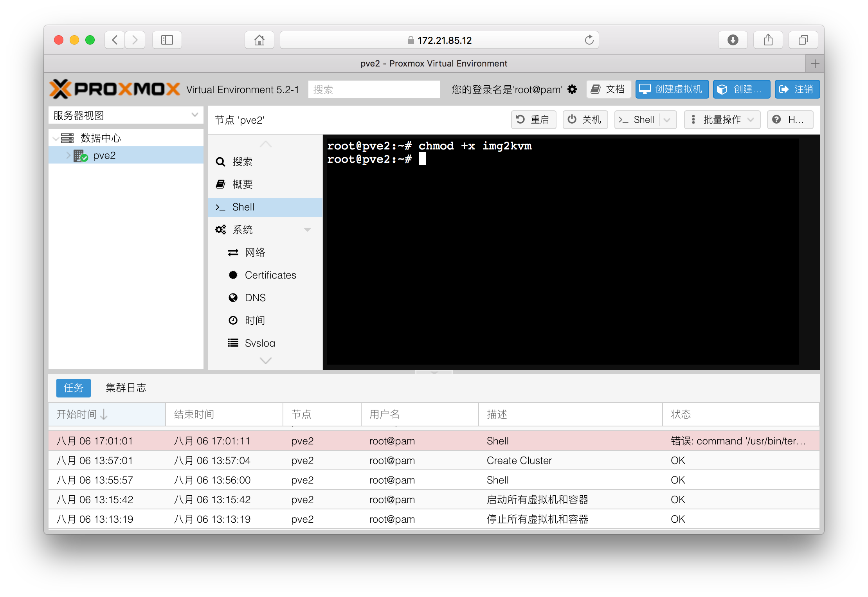Open the DNS settings item
The image size is (868, 597).
coord(265,298)
